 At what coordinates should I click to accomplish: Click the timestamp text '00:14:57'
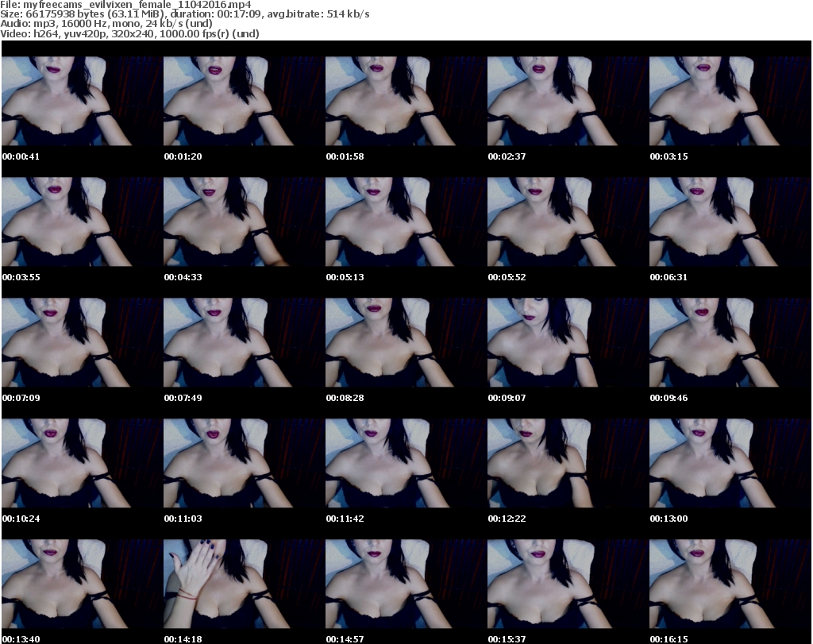(345, 639)
